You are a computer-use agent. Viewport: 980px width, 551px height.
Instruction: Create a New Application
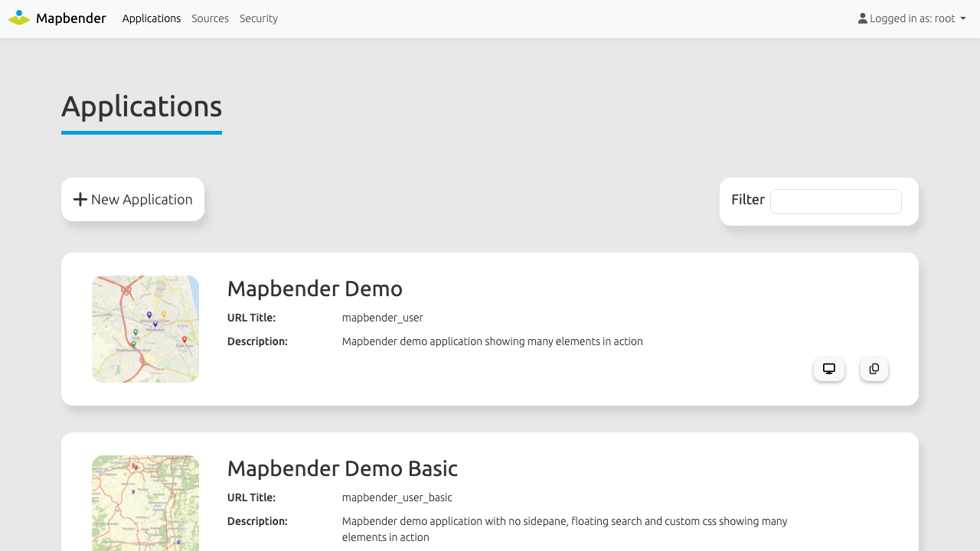pos(132,200)
